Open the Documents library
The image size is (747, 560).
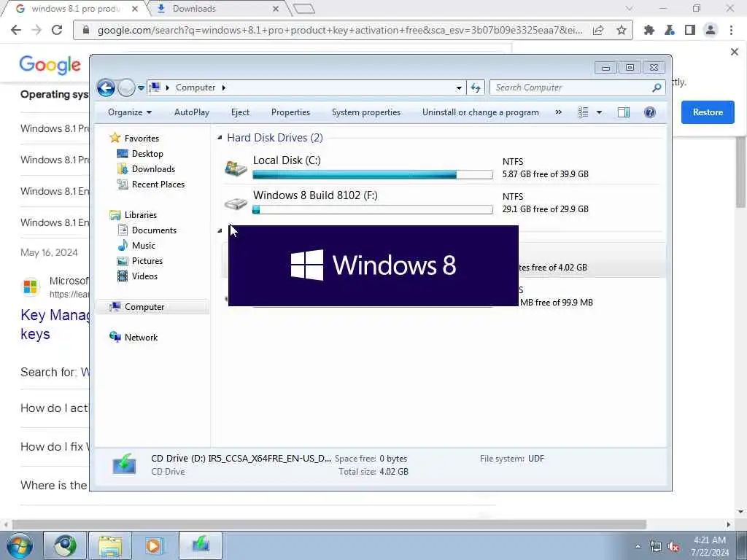pyautogui.click(x=154, y=230)
